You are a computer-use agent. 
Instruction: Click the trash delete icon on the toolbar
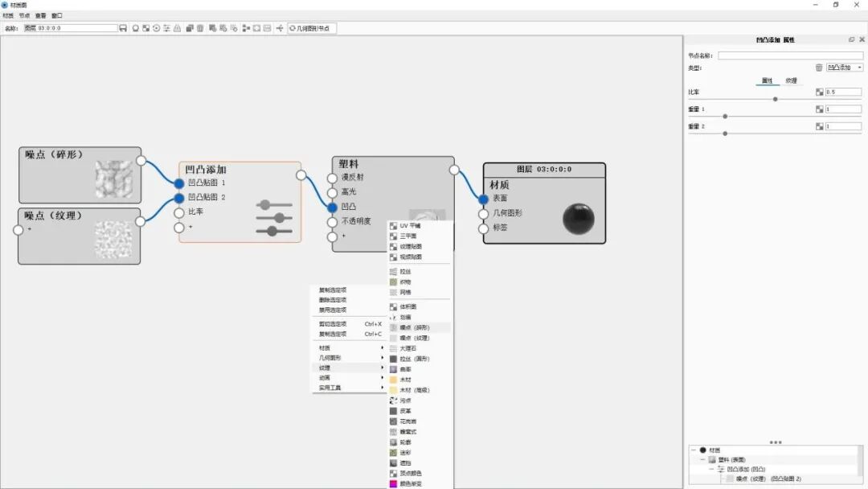pos(199,27)
